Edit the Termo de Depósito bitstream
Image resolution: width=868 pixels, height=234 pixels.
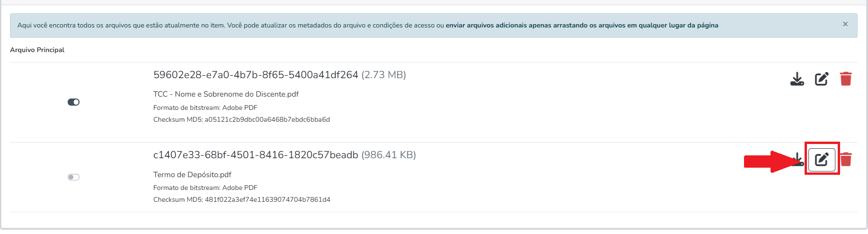(x=822, y=159)
